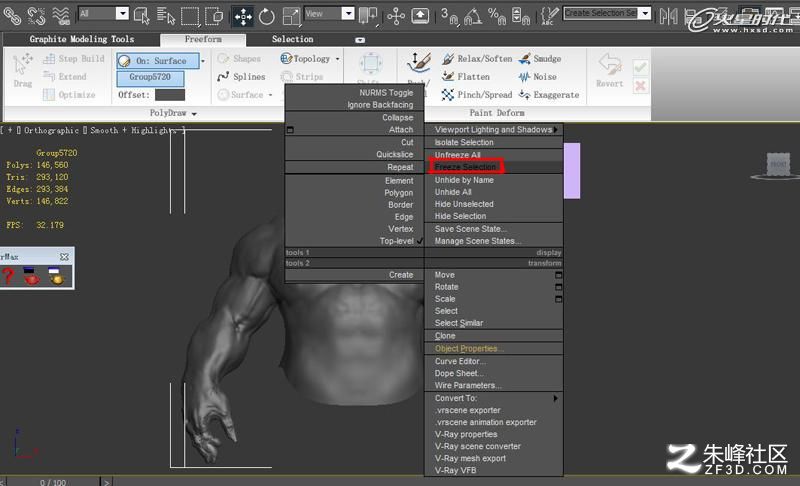Click the red question mark help icon

tap(8, 276)
